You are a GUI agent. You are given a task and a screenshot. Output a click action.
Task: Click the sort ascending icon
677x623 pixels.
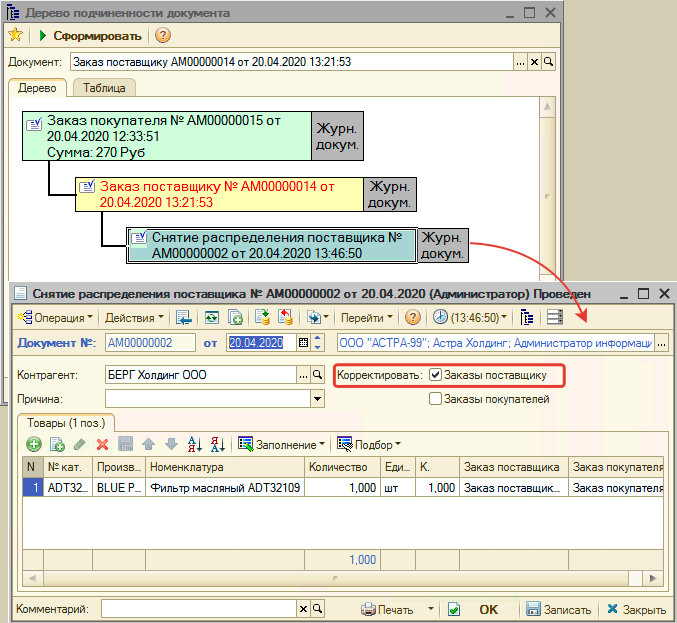coord(195,444)
